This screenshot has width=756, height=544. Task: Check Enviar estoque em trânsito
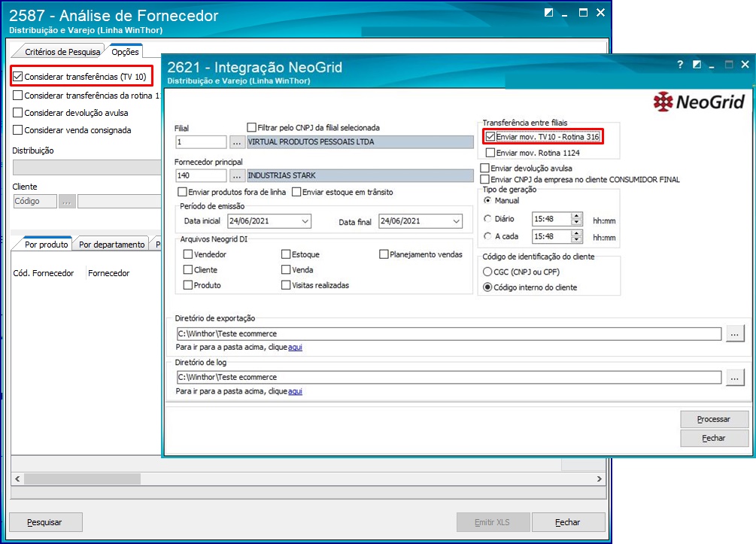coord(296,192)
